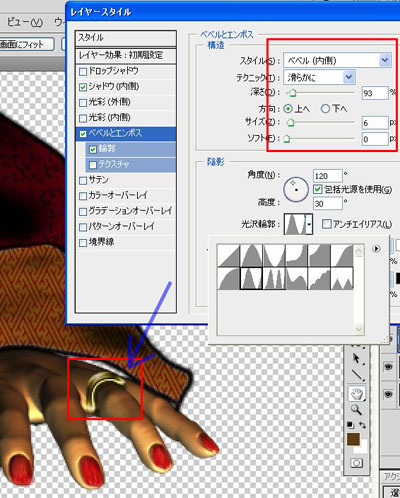Viewport: 400px width, 498px height.
Task: Choose the highlighted Ring contour preset
Action: (x=251, y=278)
